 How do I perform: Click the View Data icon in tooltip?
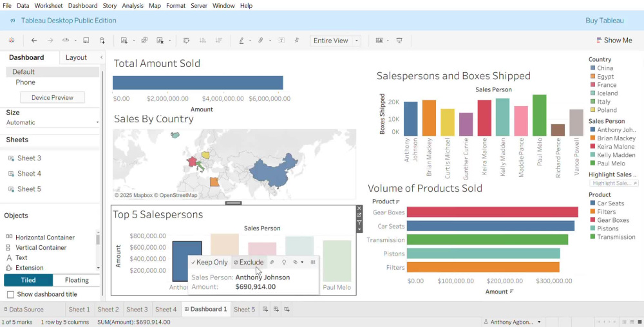tap(313, 262)
